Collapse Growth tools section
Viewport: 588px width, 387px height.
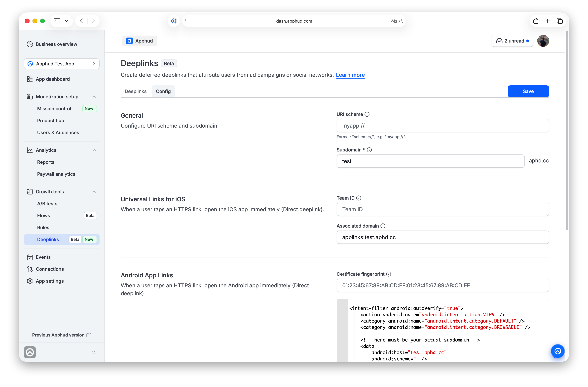point(94,192)
